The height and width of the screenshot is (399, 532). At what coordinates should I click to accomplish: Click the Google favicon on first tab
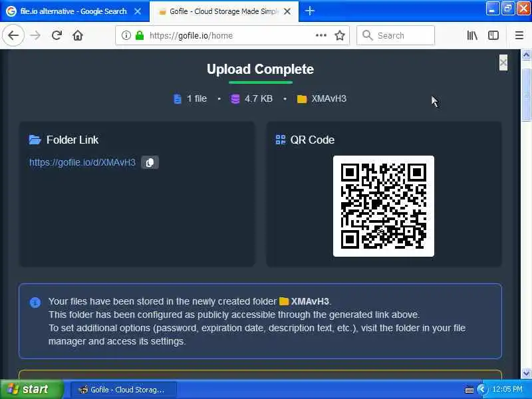pyautogui.click(x=11, y=11)
